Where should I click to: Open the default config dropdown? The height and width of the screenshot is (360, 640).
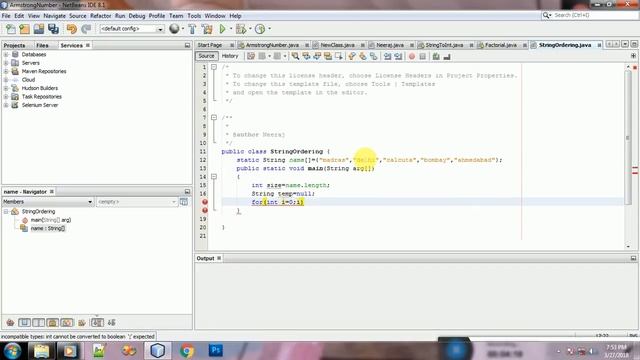pos(131,29)
